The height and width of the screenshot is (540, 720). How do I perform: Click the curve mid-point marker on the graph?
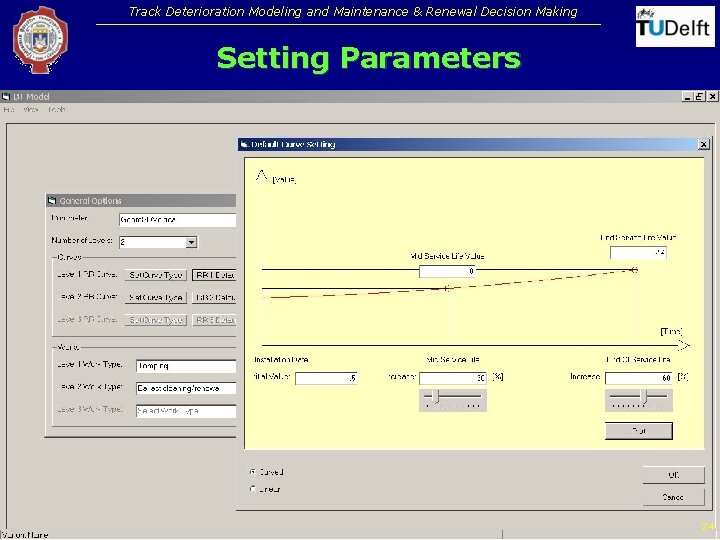click(x=447, y=288)
